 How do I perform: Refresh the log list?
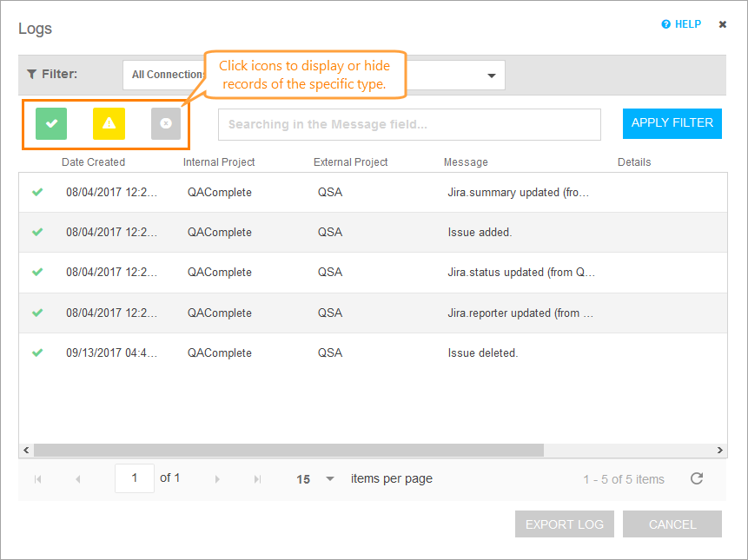[x=697, y=479]
